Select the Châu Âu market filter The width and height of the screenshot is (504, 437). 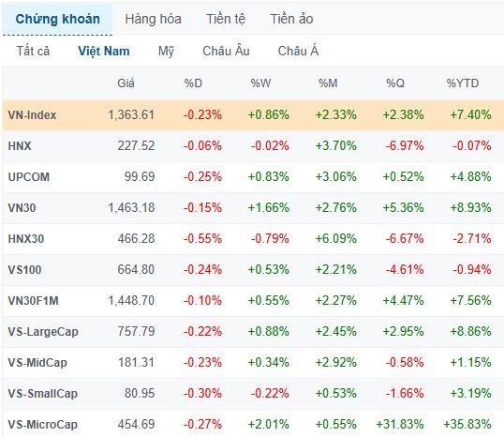[226, 52]
